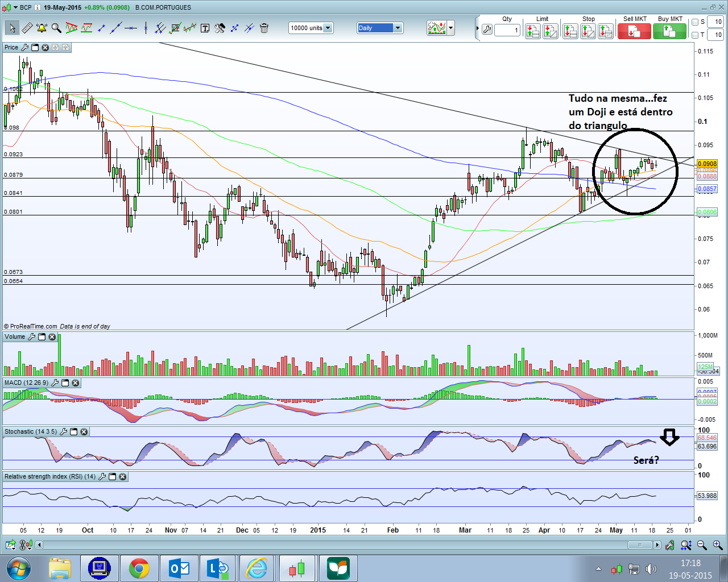This screenshot has width=728, height=582.
Task: Open Stochastic panel wrench settings
Action: point(63,432)
